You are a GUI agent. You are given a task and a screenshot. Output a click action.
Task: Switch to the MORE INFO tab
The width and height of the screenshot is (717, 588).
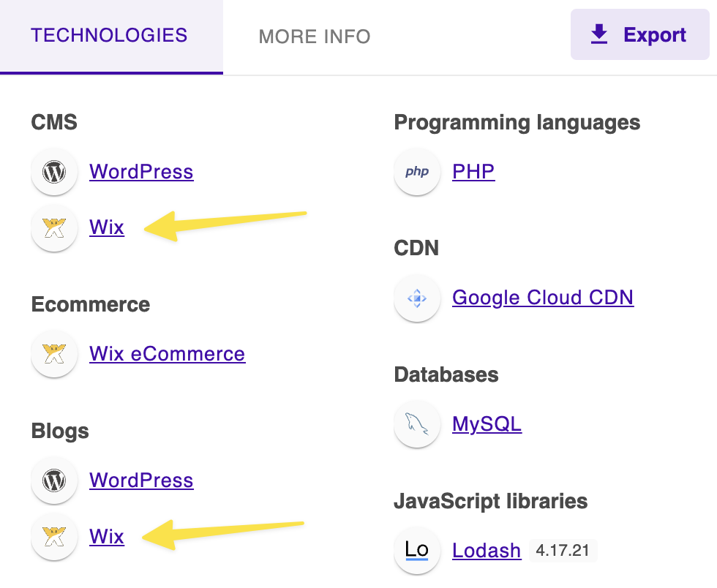pyautogui.click(x=315, y=37)
